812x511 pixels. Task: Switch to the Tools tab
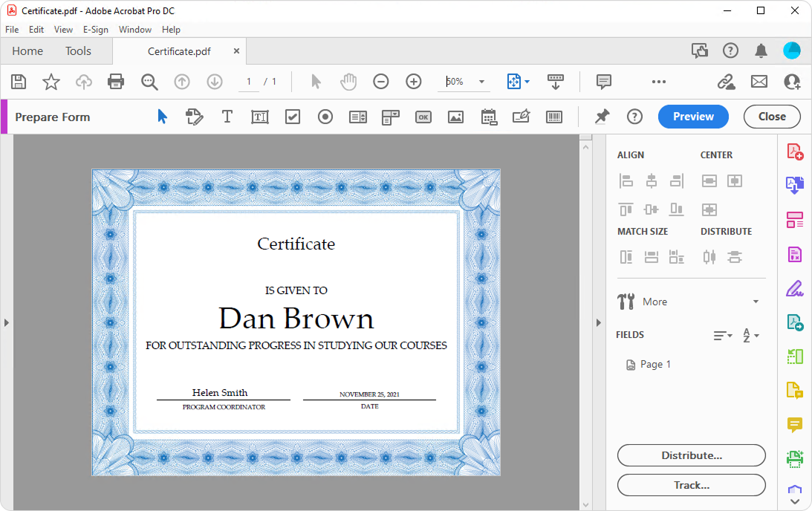pyautogui.click(x=78, y=51)
